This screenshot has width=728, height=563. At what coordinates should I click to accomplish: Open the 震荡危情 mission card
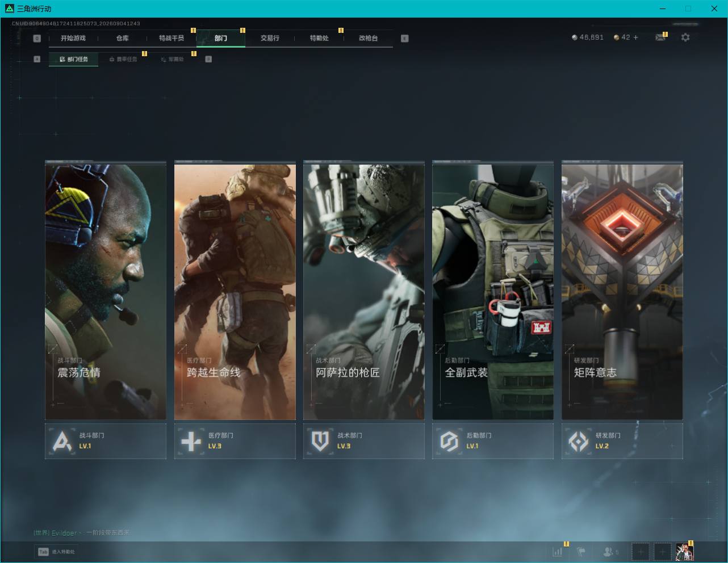coord(106,291)
